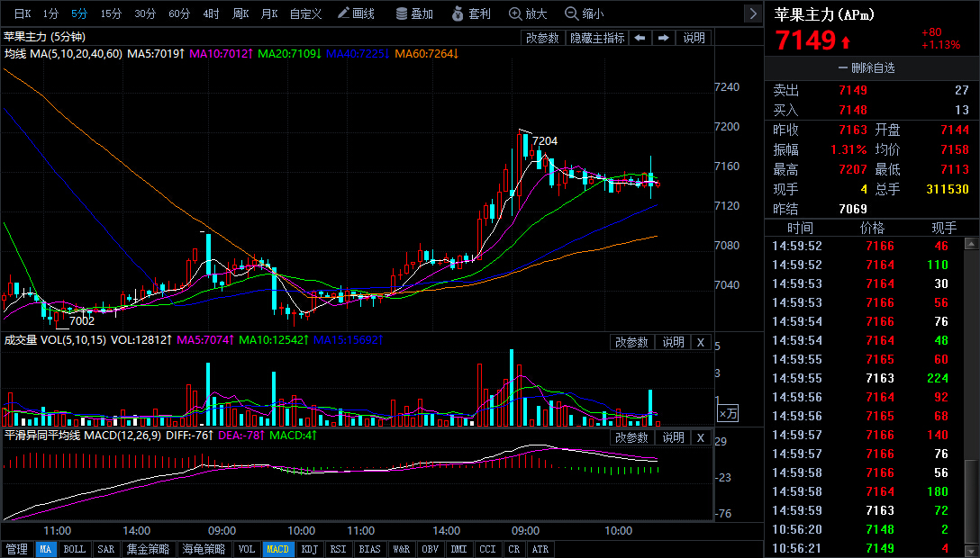
Task: Click 删除自选 to remove from watchlist
Action: point(867,68)
